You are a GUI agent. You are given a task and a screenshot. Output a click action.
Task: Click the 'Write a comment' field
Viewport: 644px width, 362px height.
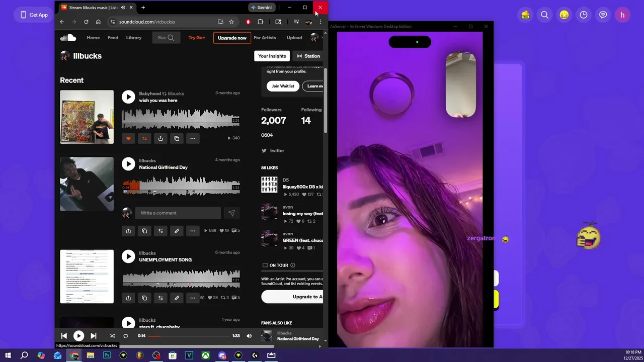coord(178,213)
